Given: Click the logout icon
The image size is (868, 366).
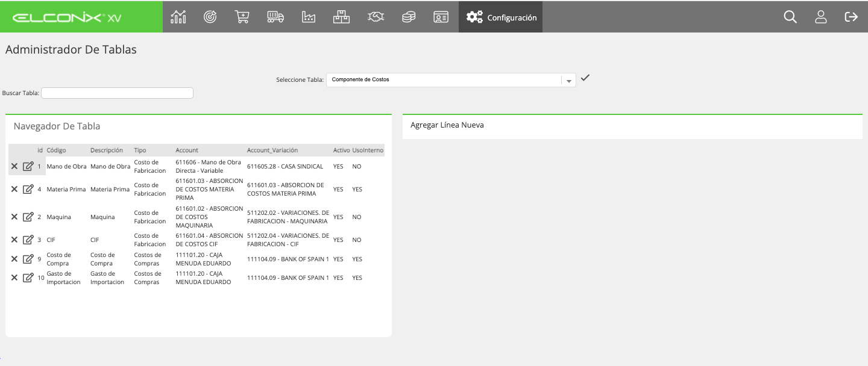Looking at the screenshot, I should click(x=851, y=17).
